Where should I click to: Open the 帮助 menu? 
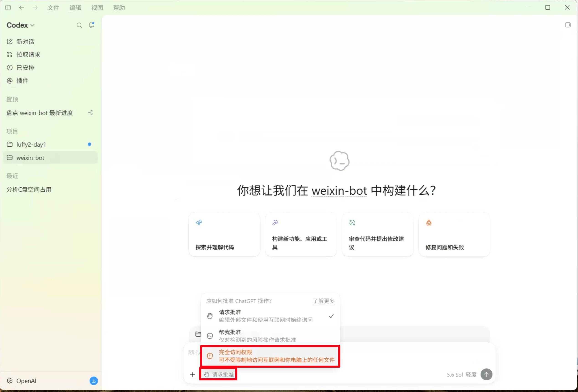119,8
